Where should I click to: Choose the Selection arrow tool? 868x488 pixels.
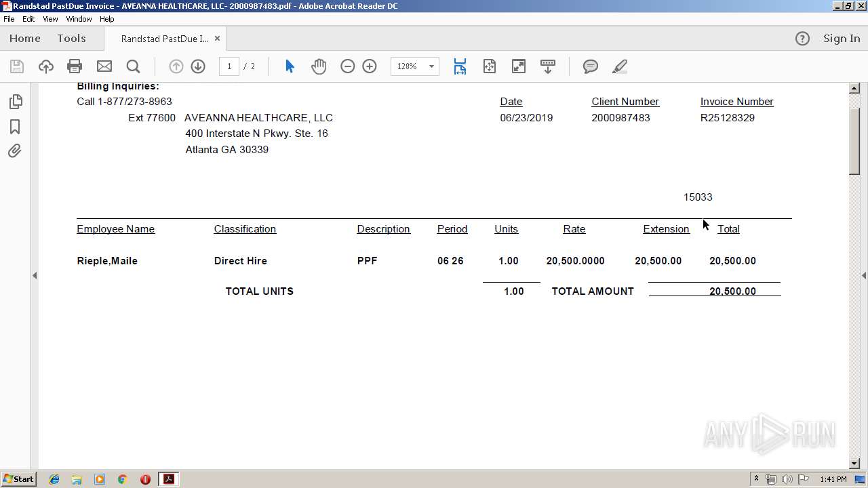(290, 66)
